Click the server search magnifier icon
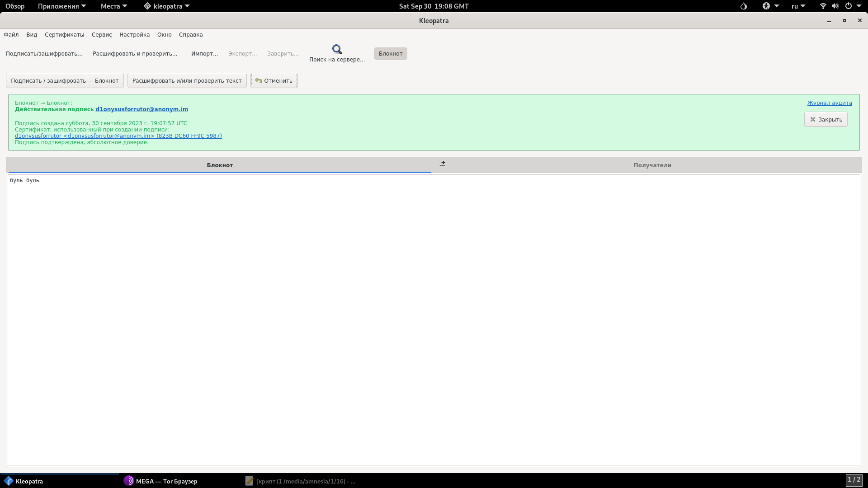868x488 pixels. click(337, 49)
